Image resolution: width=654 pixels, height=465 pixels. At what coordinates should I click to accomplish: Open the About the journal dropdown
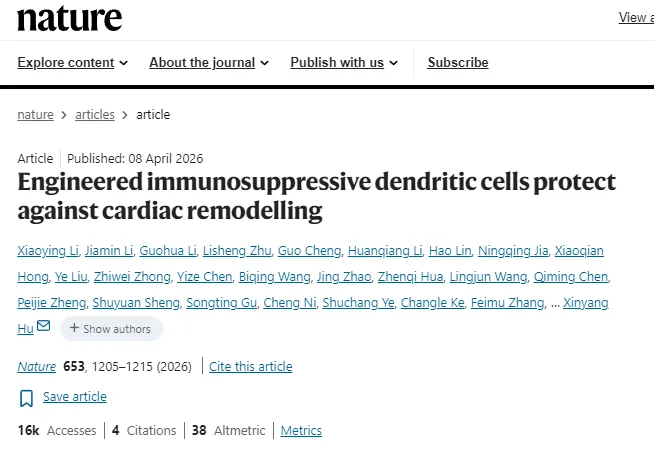209,63
